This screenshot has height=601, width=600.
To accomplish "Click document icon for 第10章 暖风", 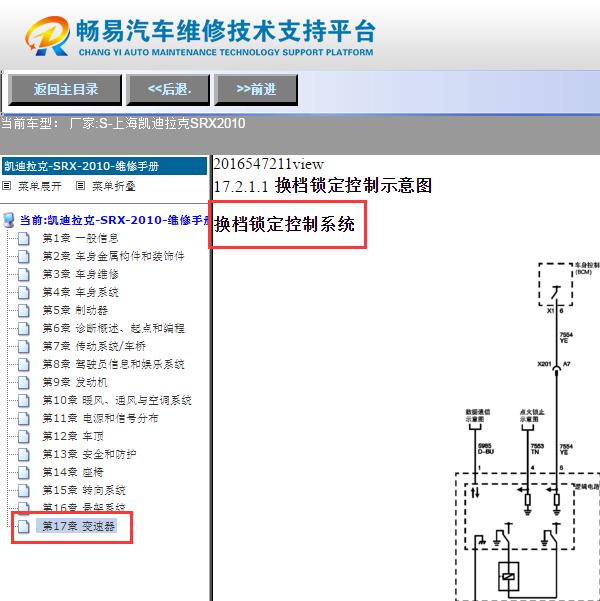I will pos(24,401).
